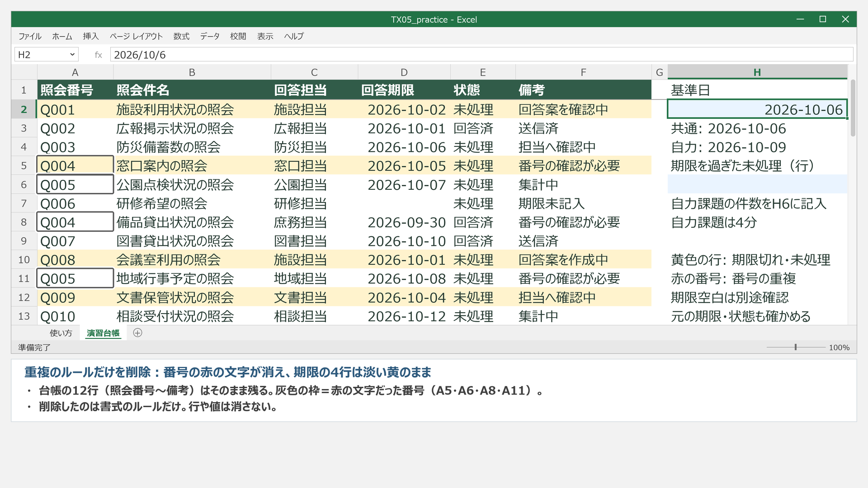The image size is (868, 488).
Task: Open the ページ レイアウト tab
Action: coord(136,36)
